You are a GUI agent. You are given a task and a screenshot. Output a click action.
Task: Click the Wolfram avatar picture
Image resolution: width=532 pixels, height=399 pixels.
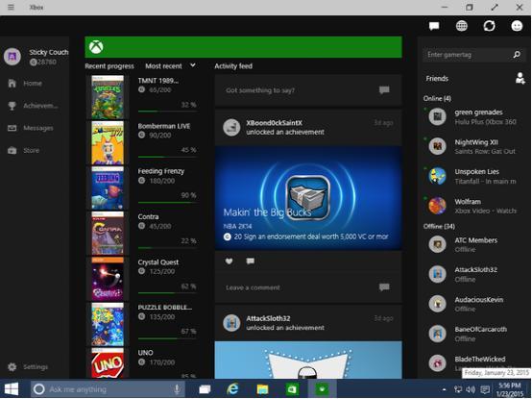437,206
